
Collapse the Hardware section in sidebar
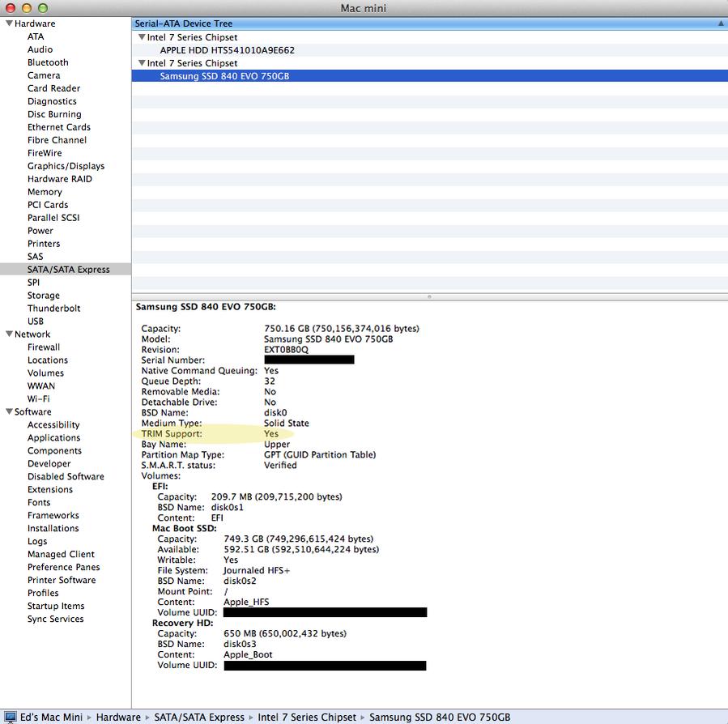(9, 23)
